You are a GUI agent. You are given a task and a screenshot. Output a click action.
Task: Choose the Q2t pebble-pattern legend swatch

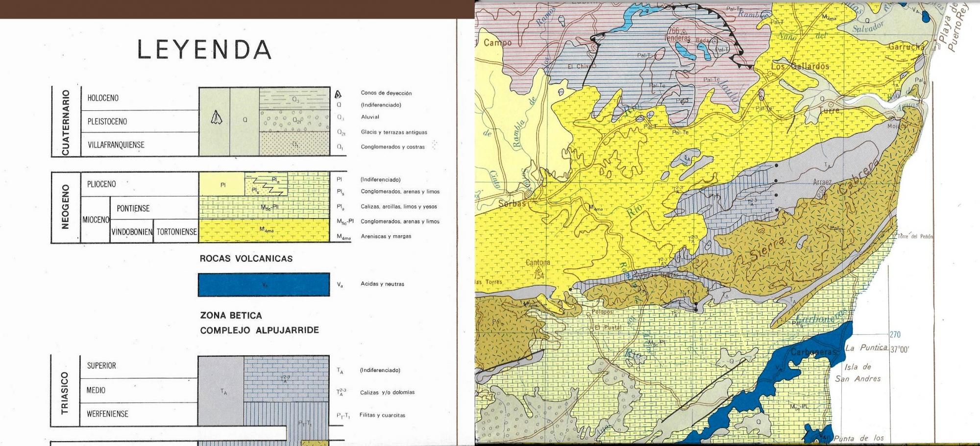pos(294,121)
